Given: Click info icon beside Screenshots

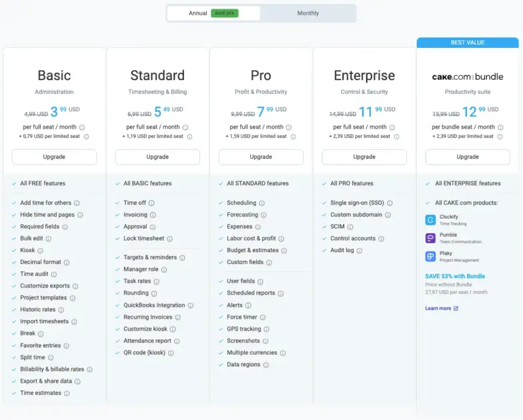Looking at the screenshot, I should click(x=266, y=341).
